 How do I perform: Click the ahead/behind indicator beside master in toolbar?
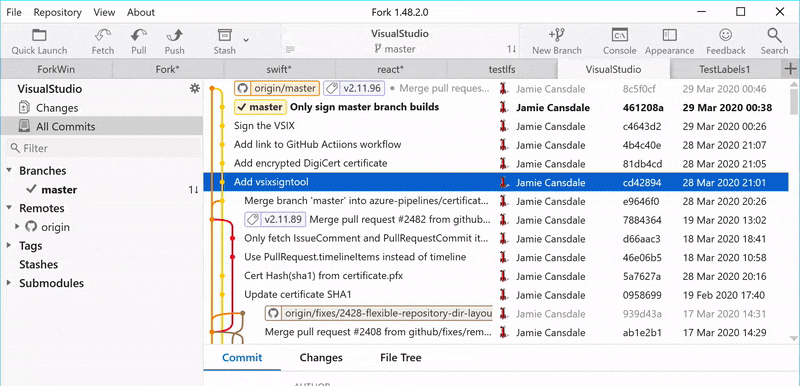click(511, 49)
